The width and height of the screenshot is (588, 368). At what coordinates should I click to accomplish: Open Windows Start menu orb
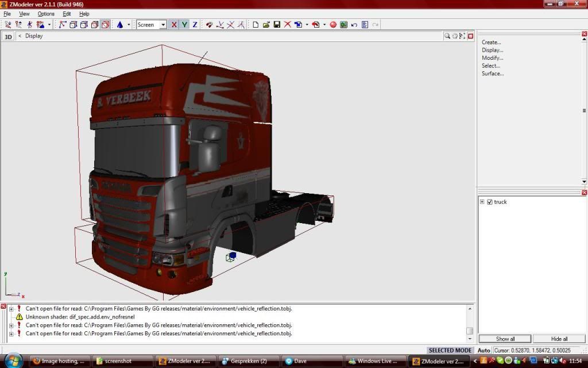coord(14,361)
